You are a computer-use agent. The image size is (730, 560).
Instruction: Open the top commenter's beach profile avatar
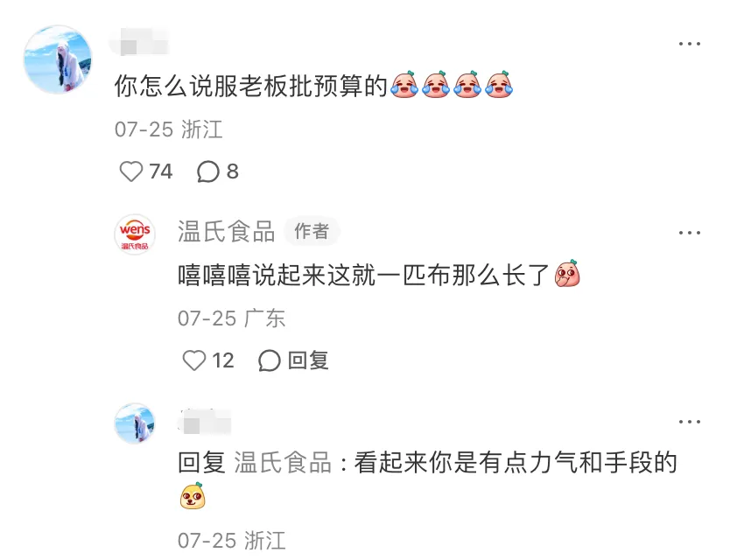coord(58,59)
